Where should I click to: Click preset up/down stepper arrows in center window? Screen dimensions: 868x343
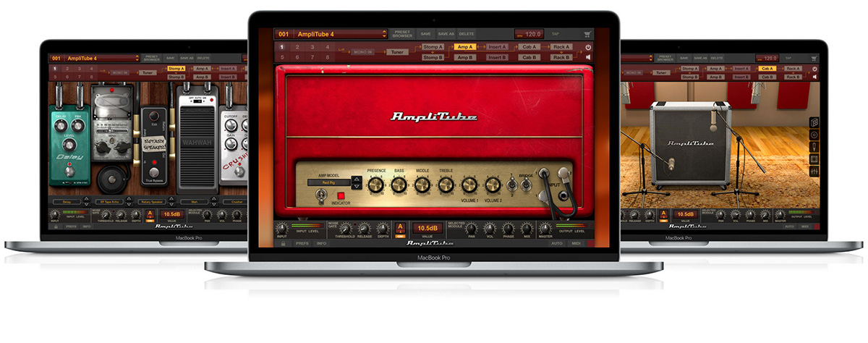pyautogui.click(x=383, y=34)
